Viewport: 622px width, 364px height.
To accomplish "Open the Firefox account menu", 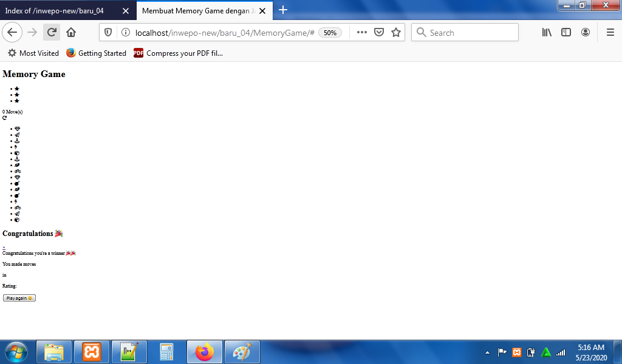I will pyautogui.click(x=586, y=33).
